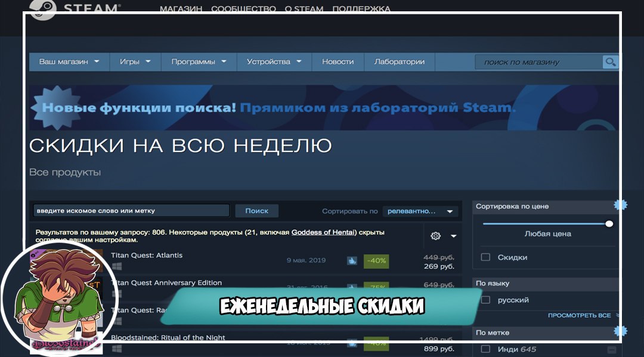Click the Steam logo in the header
This screenshot has height=357, width=644.
(x=75, y=9)
